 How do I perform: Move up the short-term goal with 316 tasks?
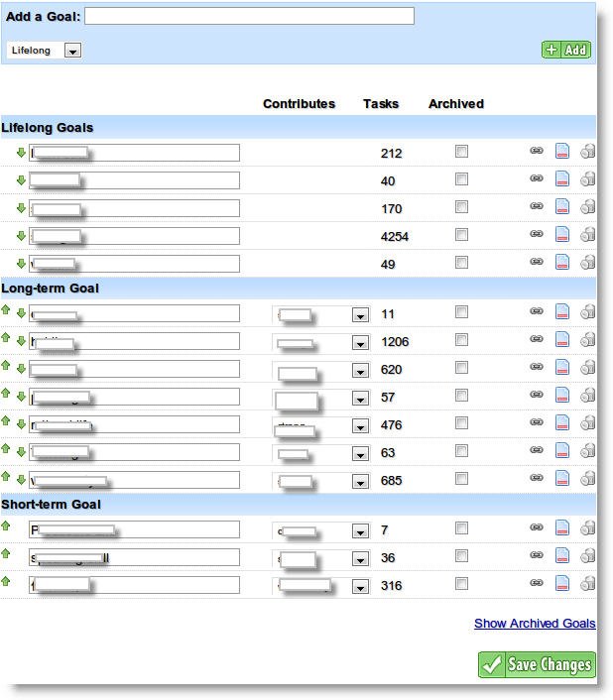[x=5, y=581]
